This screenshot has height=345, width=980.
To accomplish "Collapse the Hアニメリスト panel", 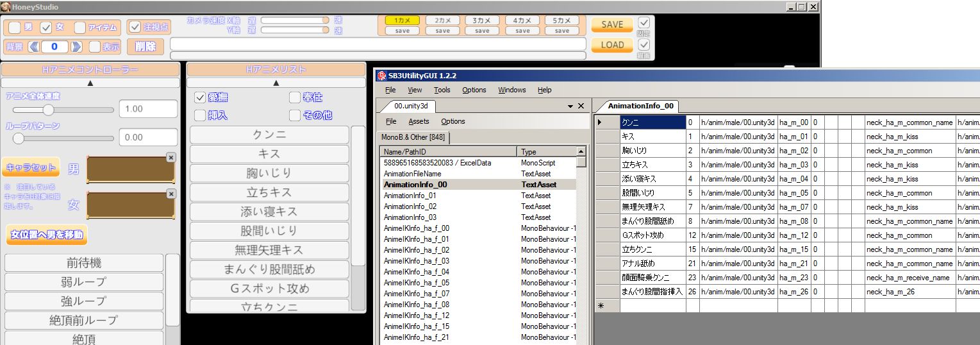I will pyautogui.click(x=276, y=83).
